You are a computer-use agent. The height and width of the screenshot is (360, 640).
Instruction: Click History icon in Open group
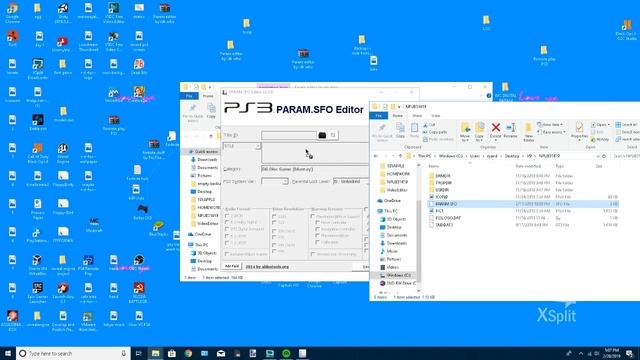pos(600,140)
